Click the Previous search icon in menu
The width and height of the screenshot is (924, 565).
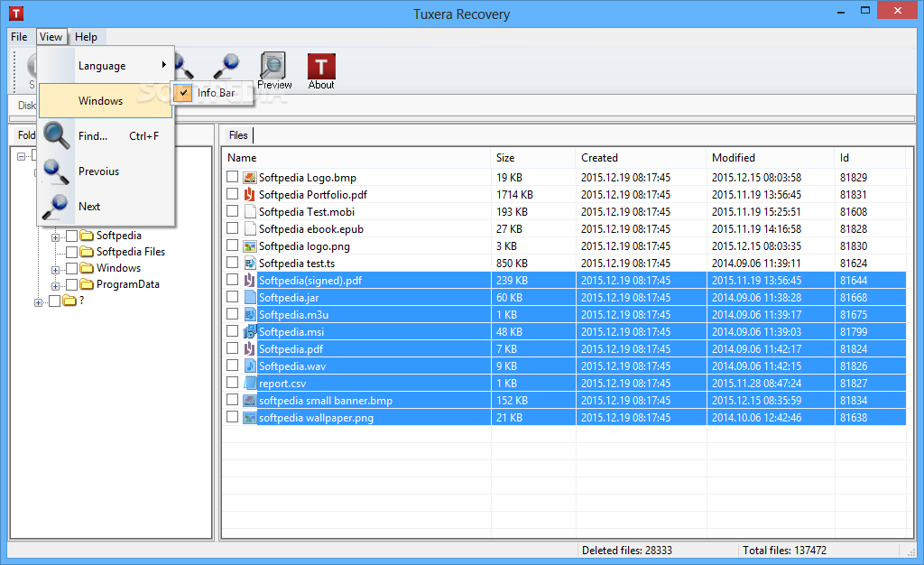click(x=57, y=171)
